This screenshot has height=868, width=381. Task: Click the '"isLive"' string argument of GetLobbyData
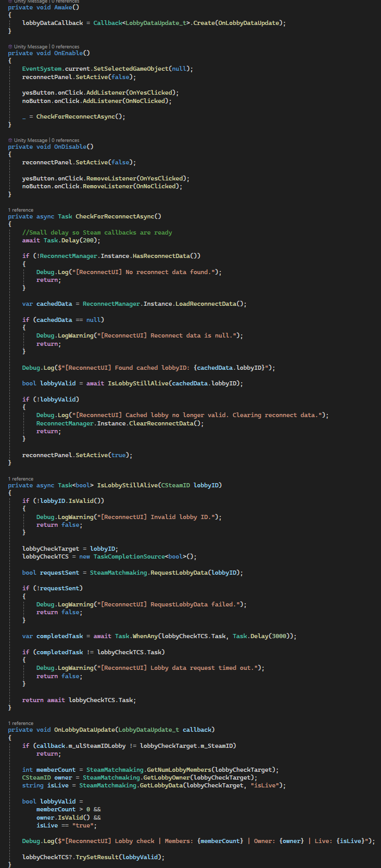[266, 785]
